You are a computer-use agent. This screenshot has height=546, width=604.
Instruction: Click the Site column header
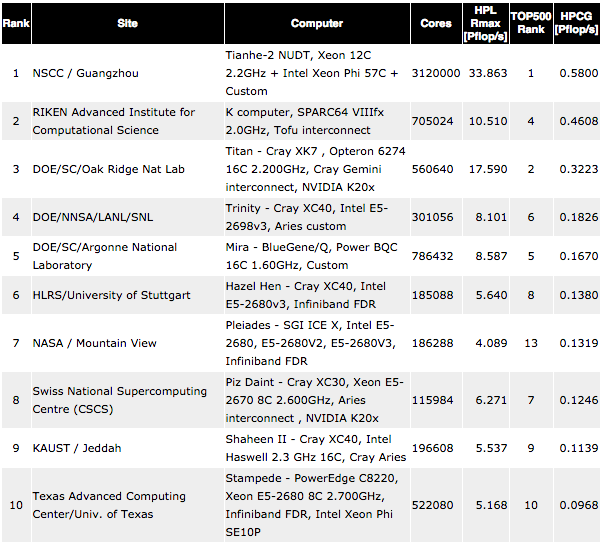[128, 23]
